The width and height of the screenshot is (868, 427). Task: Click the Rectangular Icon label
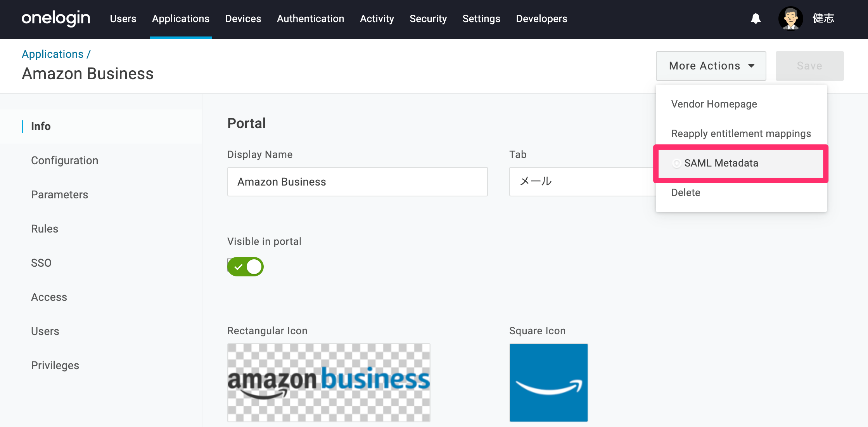(267, 331)
